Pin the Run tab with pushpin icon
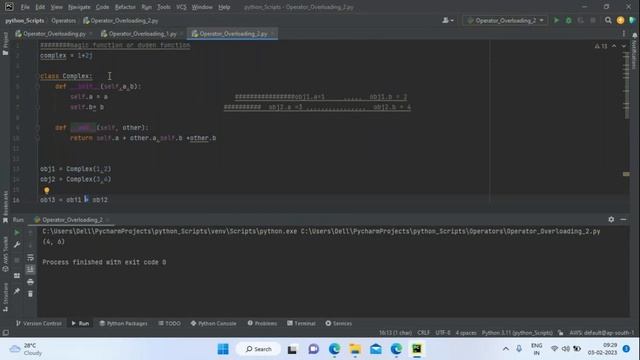The width and height of the screenshot is (640, 360). point(17,291)
